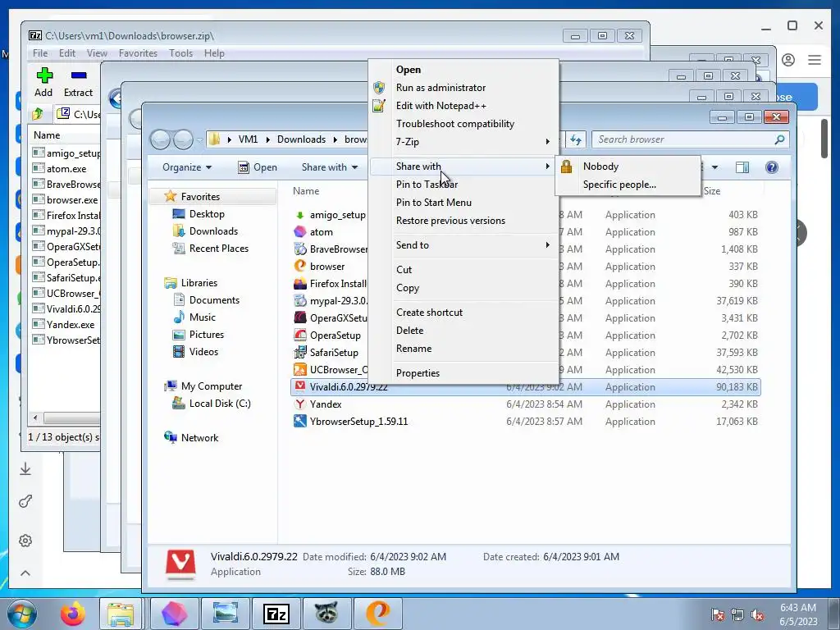Click the network tray icon
840x630 pixels.
point(737,614)
